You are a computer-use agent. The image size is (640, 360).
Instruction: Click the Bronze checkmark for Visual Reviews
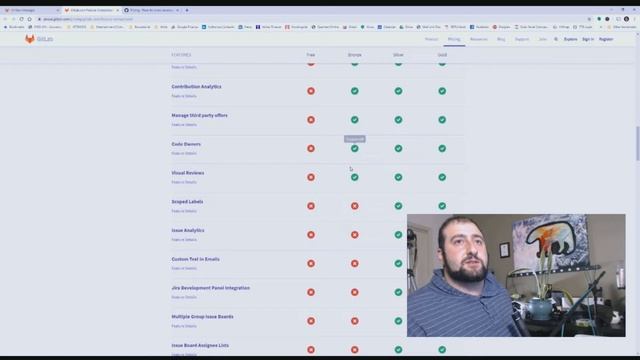[355, 177]
